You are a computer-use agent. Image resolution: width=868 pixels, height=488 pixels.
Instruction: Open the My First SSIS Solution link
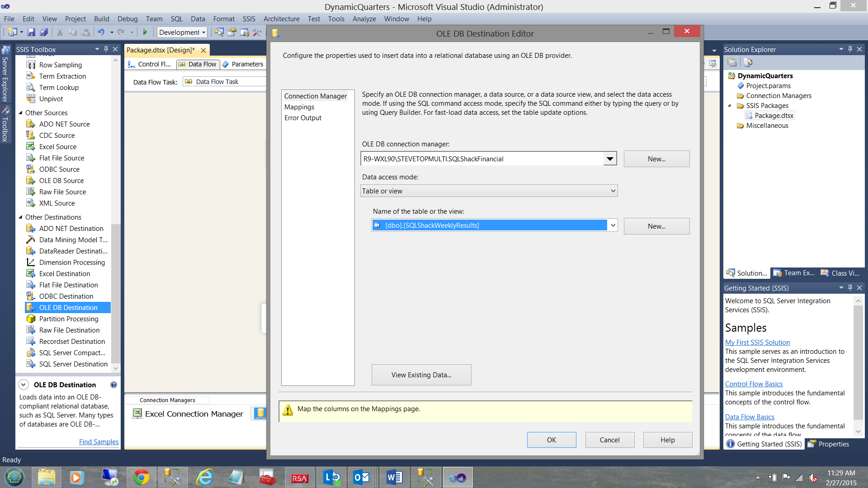(757, 343)
